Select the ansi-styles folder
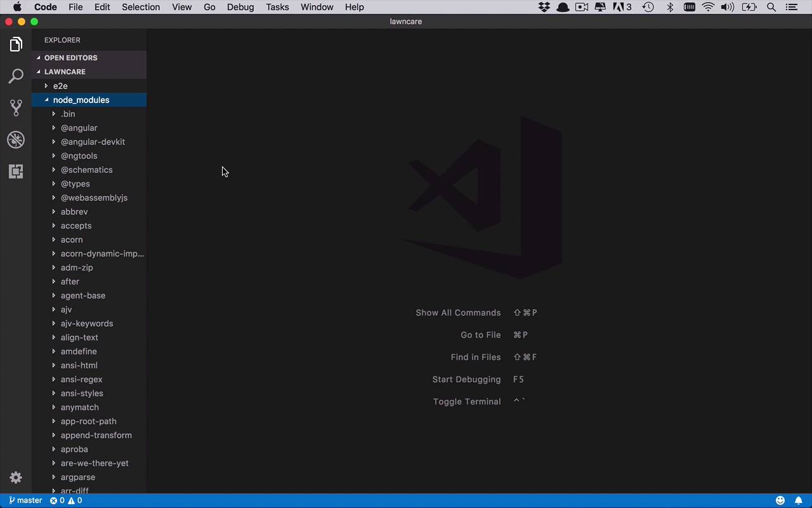 pyautogui.click(x=82, y=393)
